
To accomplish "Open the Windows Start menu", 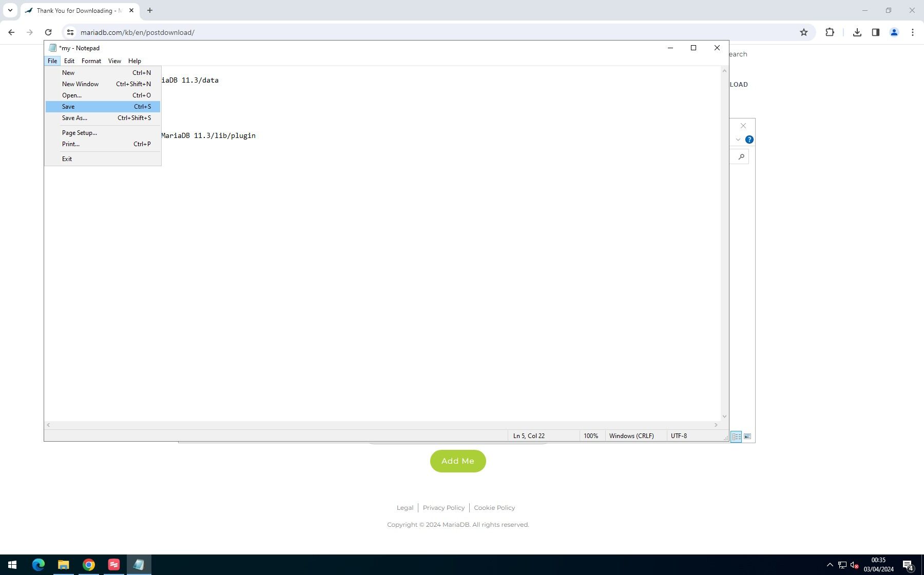I will (12, 565).
